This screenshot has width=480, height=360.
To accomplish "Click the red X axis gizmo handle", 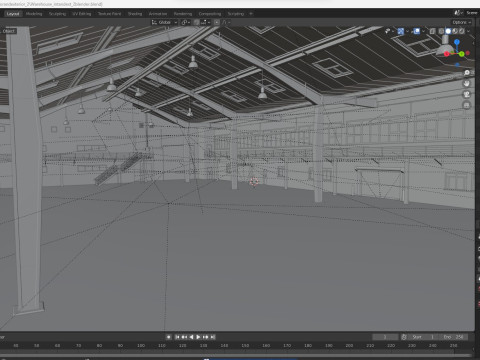I will (447, 54).
